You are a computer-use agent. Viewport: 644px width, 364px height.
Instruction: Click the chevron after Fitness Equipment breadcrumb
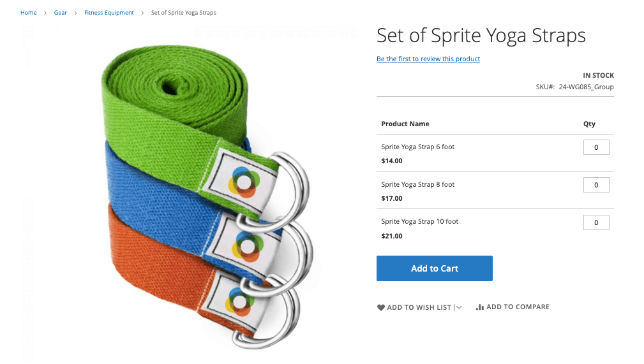tap(142, 13)
